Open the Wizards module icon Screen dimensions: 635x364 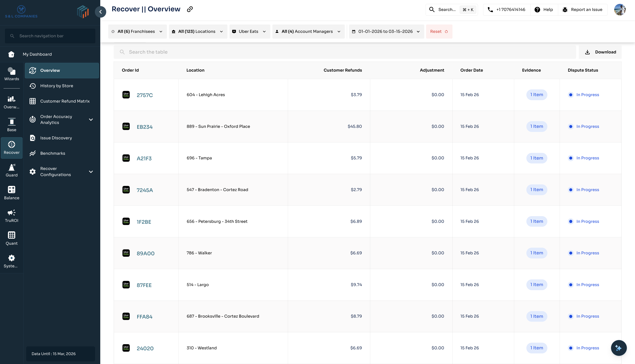[12, 74]
